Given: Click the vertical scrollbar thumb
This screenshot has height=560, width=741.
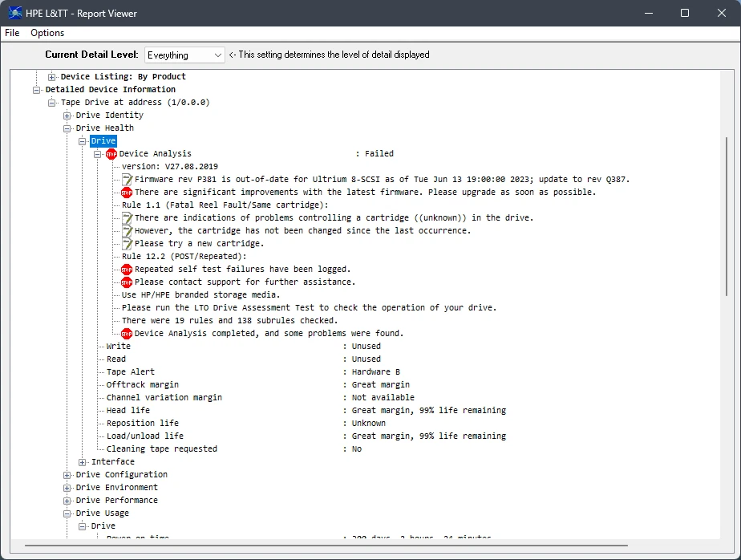Looking at the screenshot, I should tap(727, 217).
